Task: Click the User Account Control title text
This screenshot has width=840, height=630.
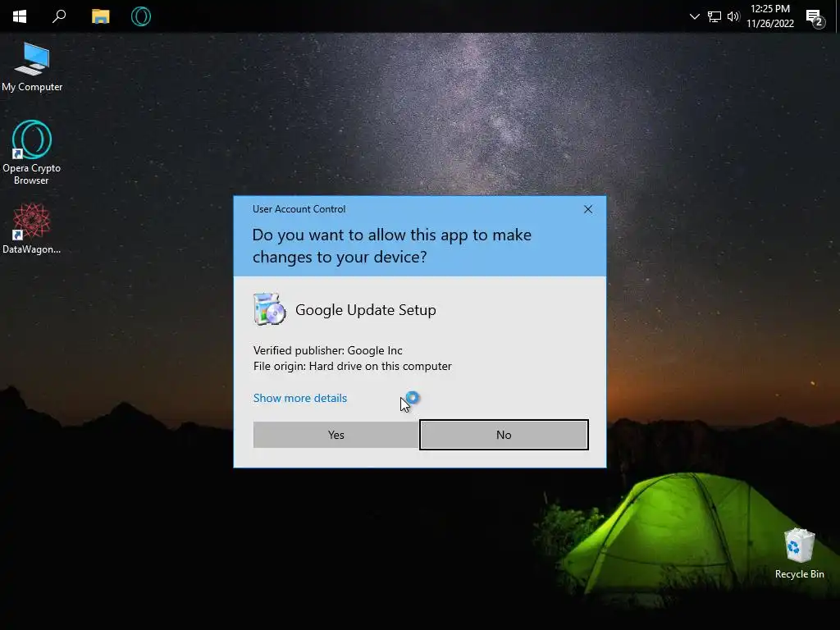Action: coord(299,209)
